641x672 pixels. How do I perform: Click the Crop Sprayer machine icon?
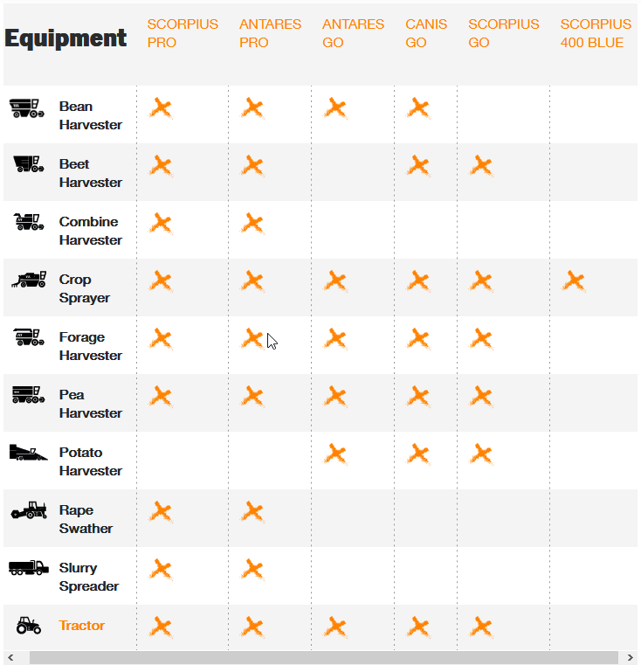(29, 279)
